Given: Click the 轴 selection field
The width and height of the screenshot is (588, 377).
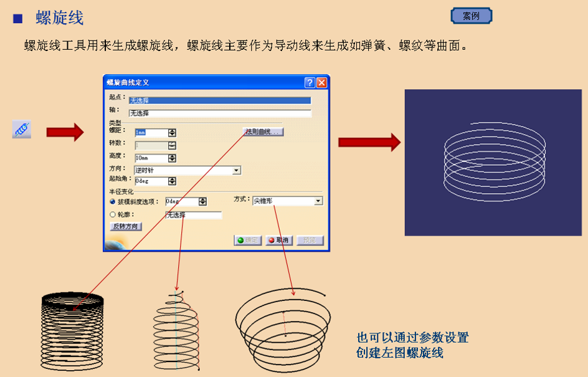Looking at the screenshot, I should (x=220, y=113).
